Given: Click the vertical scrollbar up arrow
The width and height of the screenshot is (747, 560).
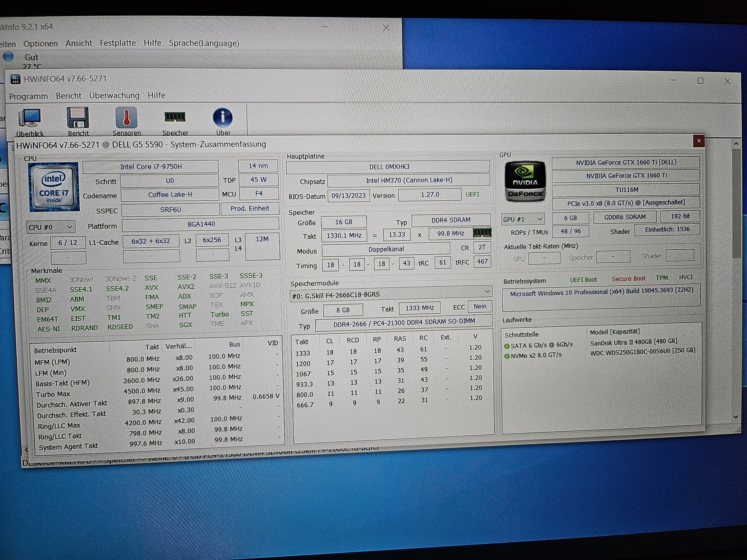Looking at the screenshot, I should [x=736, y=144].
